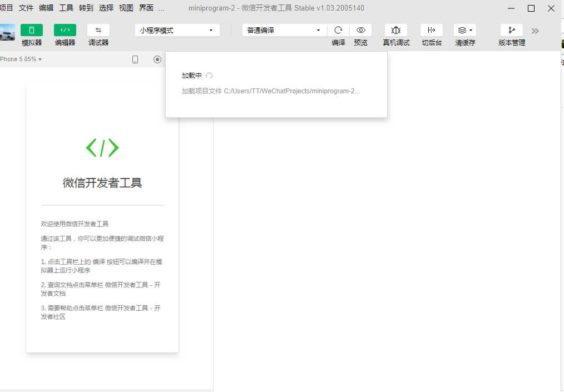Open the 文件 menu
The width and height of the screenshot is (564, 392).
(x=26, y=8)
